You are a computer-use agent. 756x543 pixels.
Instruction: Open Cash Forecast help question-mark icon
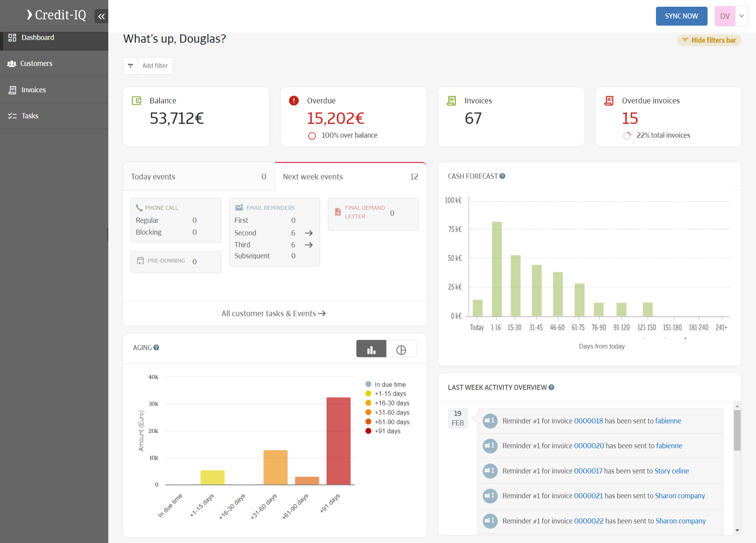pyautogui.click(x=502, y=176)
